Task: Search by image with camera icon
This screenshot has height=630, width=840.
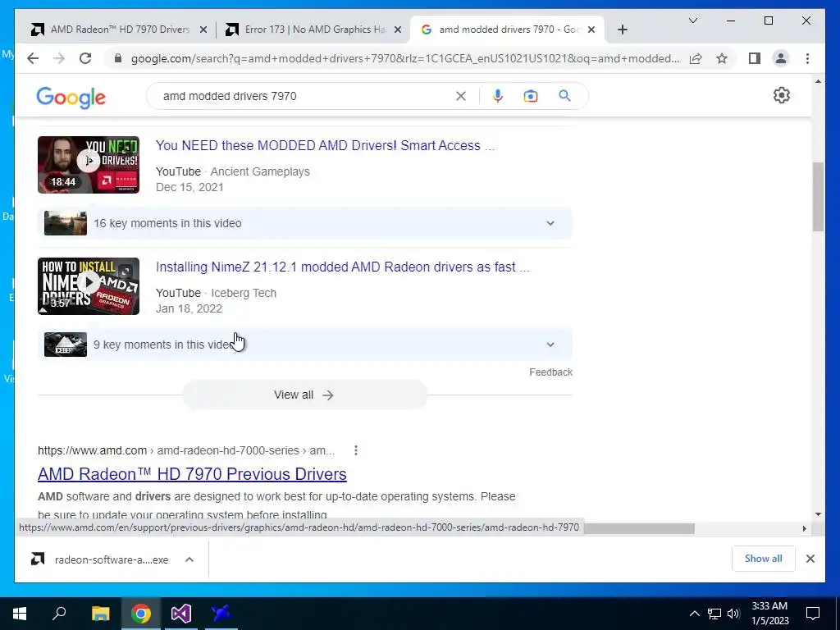Action: click(x=531, y=96)
